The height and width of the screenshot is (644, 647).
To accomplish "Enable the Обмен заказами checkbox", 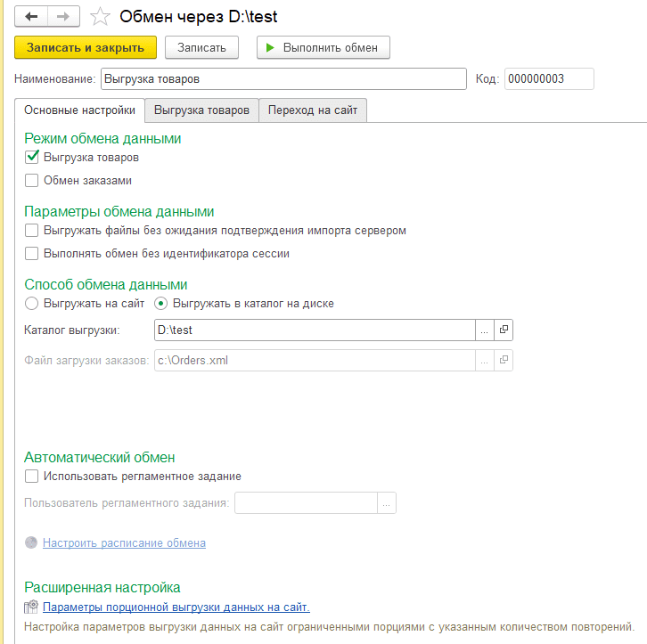I will tap(32, 180).
